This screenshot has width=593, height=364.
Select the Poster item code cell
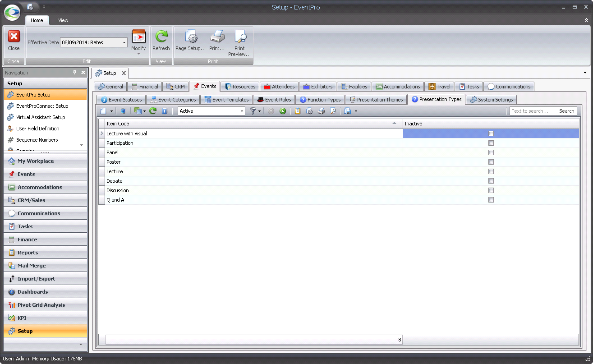coord(253,162)
